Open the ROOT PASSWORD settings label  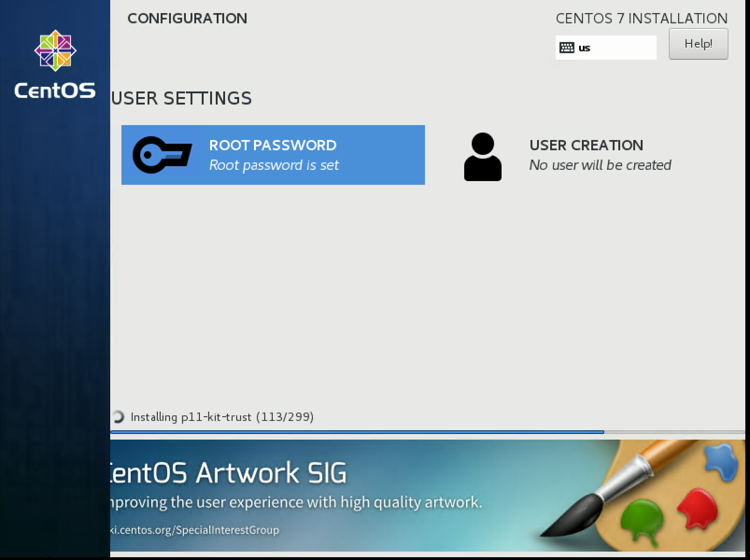273,145
